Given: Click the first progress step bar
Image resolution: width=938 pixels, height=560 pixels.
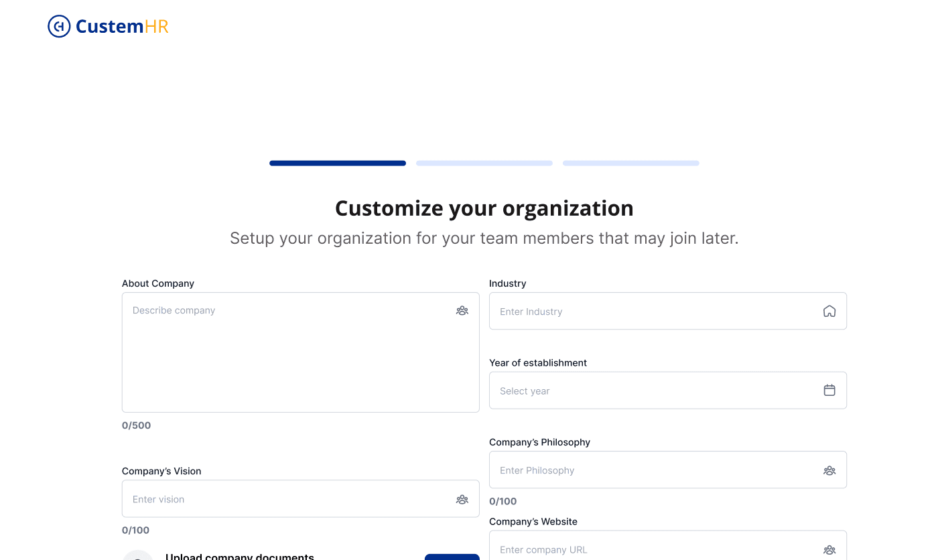Looking at the screenshot, I should pos(338,163).
